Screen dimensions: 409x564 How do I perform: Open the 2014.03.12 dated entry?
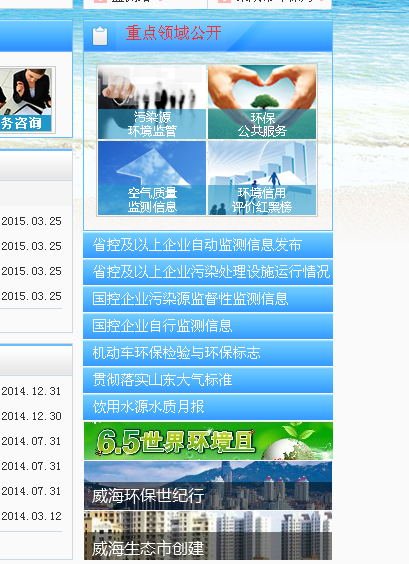[x=31, y=516]
